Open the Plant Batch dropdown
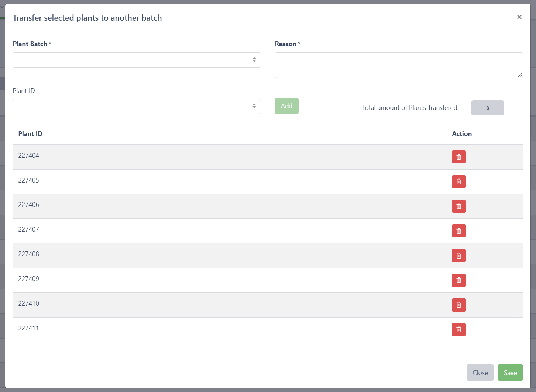Image resolution: width=536 pixels, height=392 pixels. (x=137, y=60)
